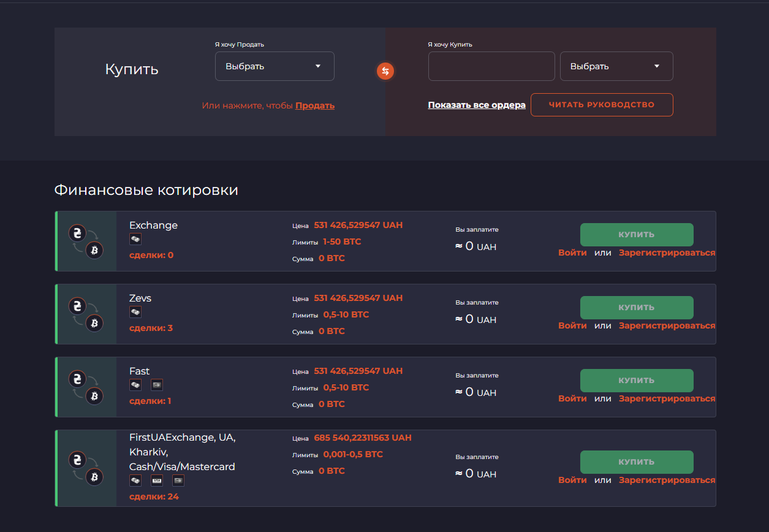
Task: Click inside the amount input field
Action: coord(491,66)
